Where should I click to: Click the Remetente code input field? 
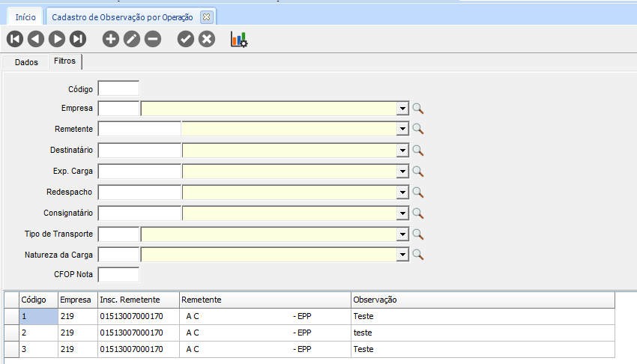(x=139, y=129)
